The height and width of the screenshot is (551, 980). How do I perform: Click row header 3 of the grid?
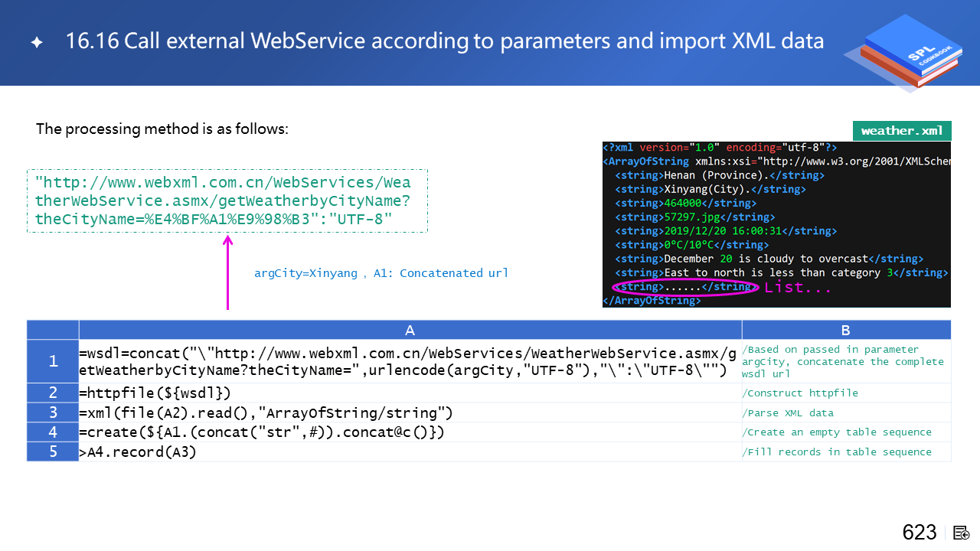tap(53, 413)
